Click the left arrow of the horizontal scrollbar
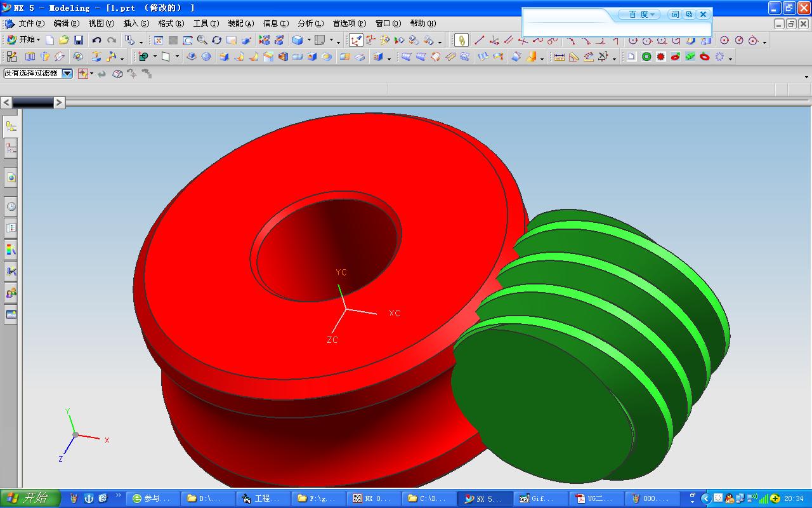 pos(6,102)
